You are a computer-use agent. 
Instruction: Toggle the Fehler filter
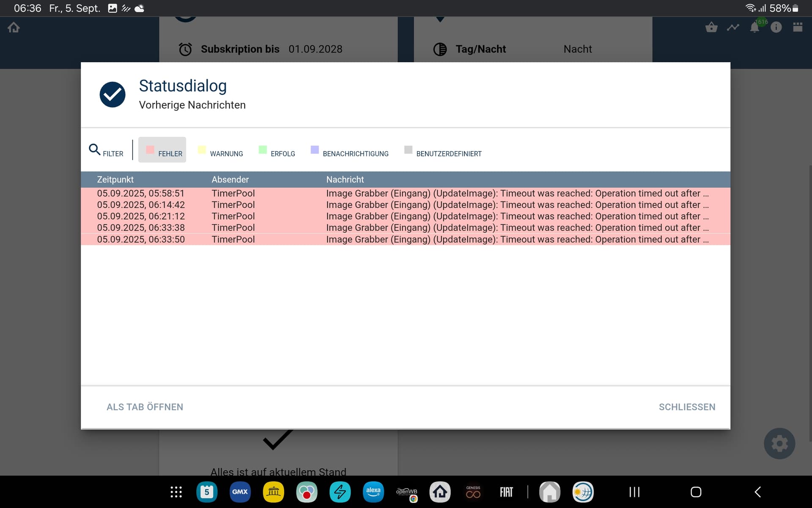pos(162,150)
